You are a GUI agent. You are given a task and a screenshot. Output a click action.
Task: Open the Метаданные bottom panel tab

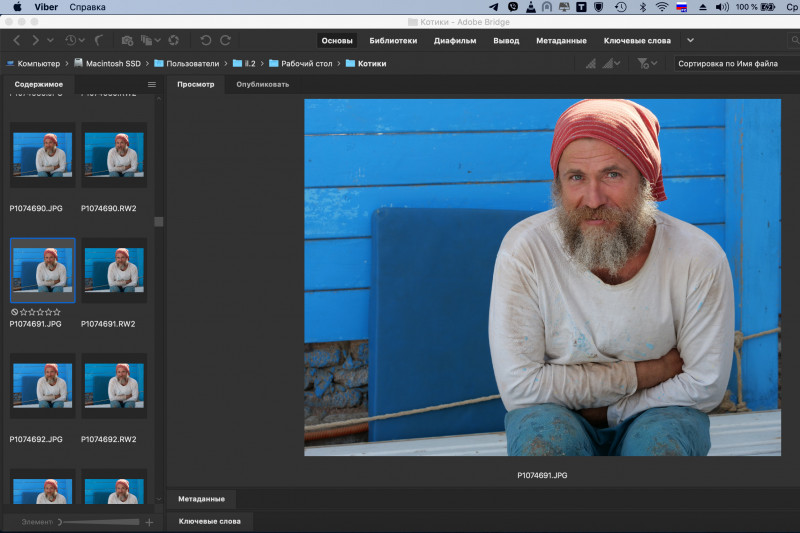tap(202, 499)
